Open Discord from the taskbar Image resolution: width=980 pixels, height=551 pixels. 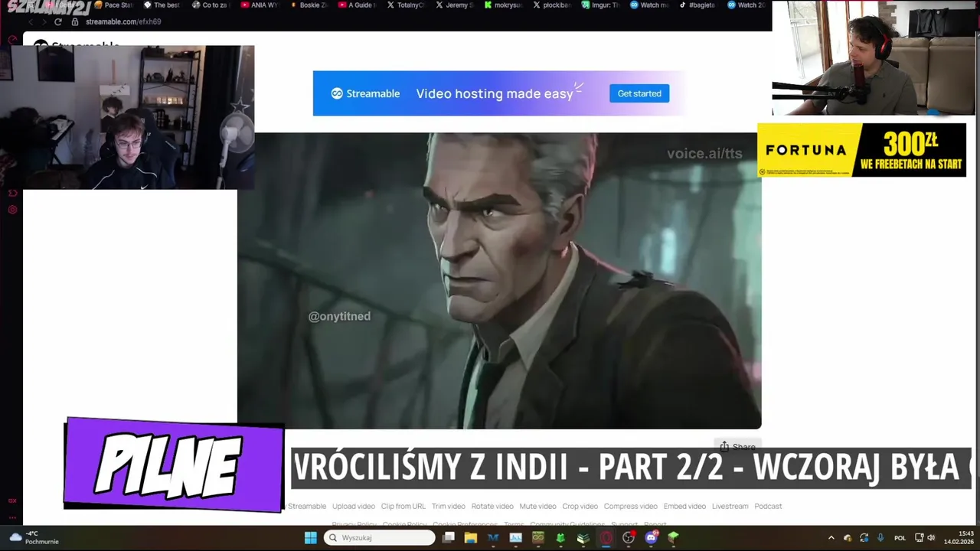tap(651, 538)
